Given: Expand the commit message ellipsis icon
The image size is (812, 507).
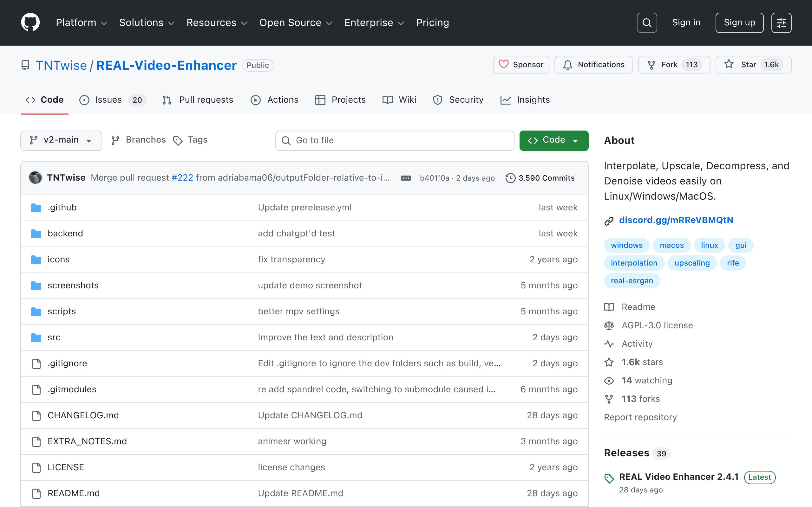Looking at the screenshot, I should pos(406,178).
